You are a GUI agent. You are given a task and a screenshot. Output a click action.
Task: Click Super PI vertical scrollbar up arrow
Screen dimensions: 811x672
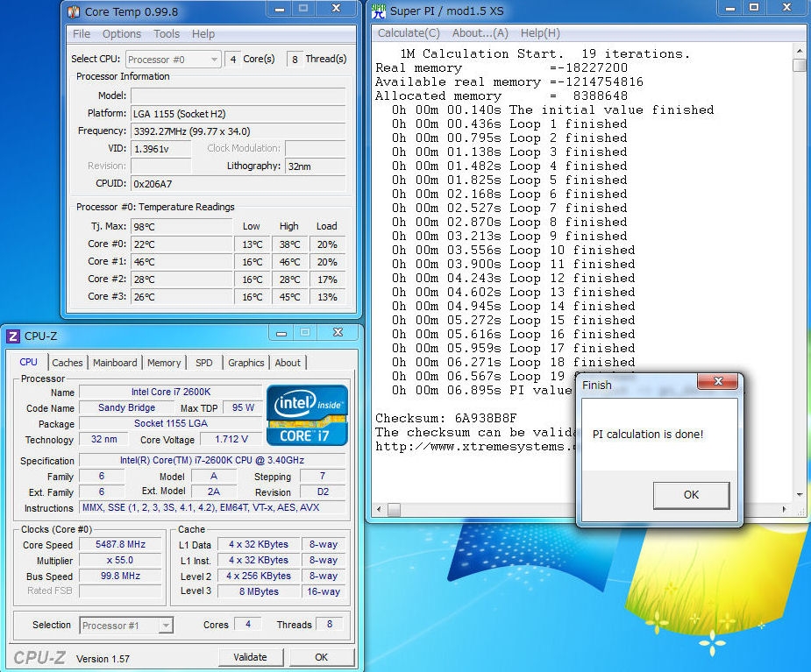(799, 52)
